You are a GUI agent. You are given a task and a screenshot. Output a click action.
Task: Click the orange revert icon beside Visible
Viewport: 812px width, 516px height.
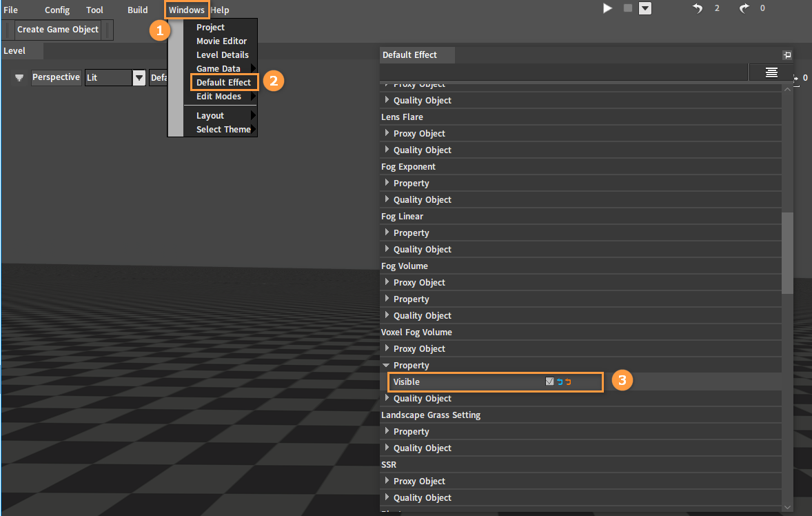568,381
